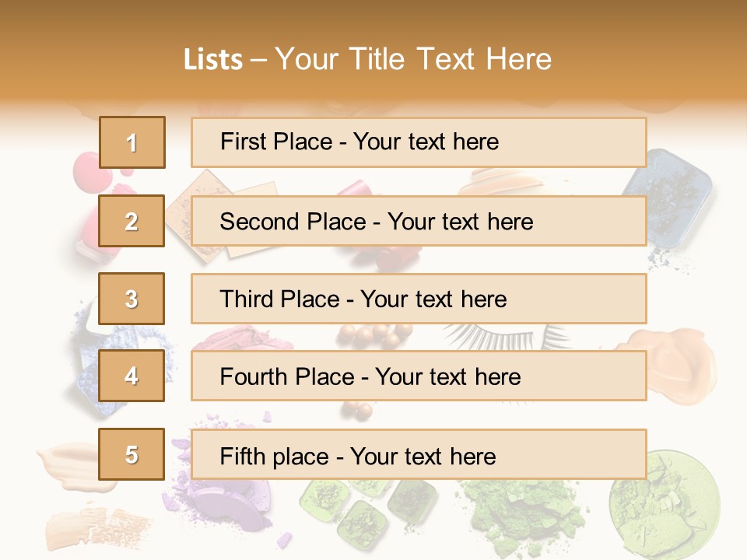This screenshot has width=747, height=560.
Task: Select the number 4 box
Action: [x=132, y=376]
